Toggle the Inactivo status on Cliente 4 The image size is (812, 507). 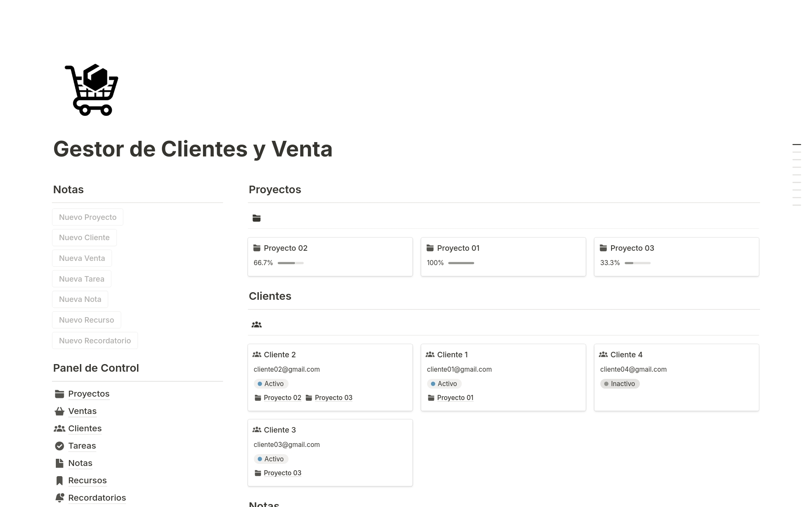(x=620, y=384)
